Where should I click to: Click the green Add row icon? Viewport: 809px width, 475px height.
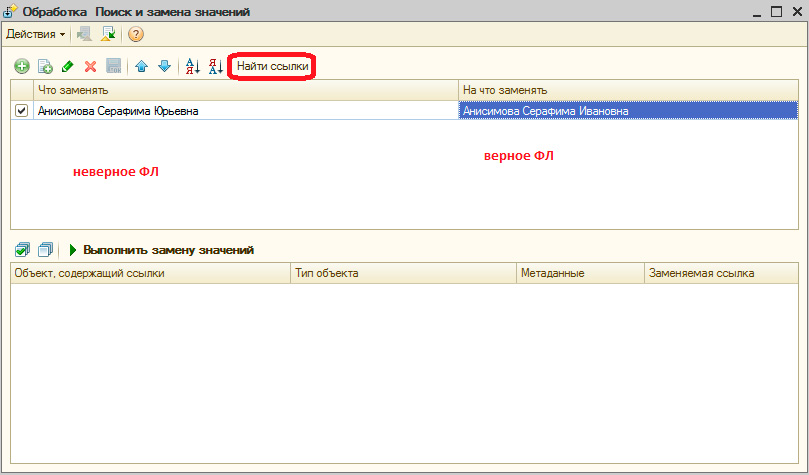click(x=21, y=66)
